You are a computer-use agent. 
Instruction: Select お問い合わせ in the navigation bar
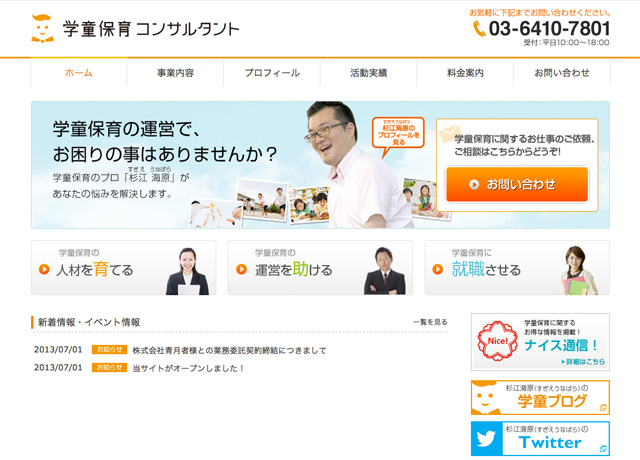[x=562, y=73]
